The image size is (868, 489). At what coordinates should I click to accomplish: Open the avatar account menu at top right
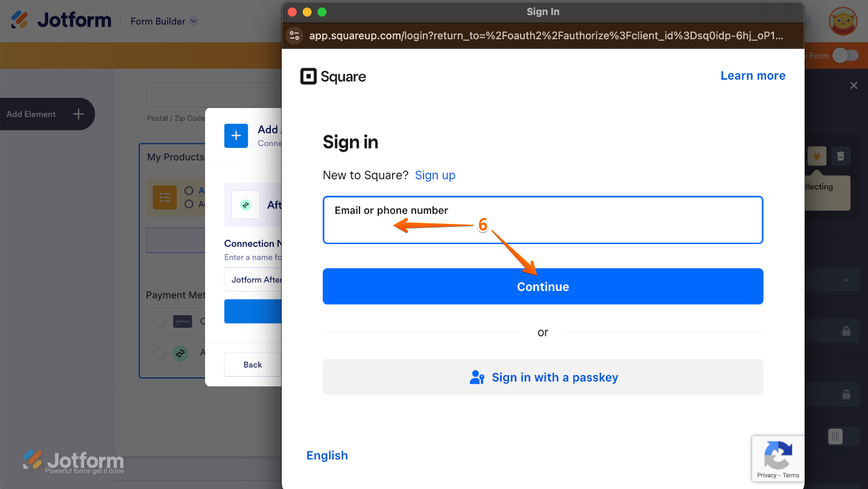(x=842, y=21)
